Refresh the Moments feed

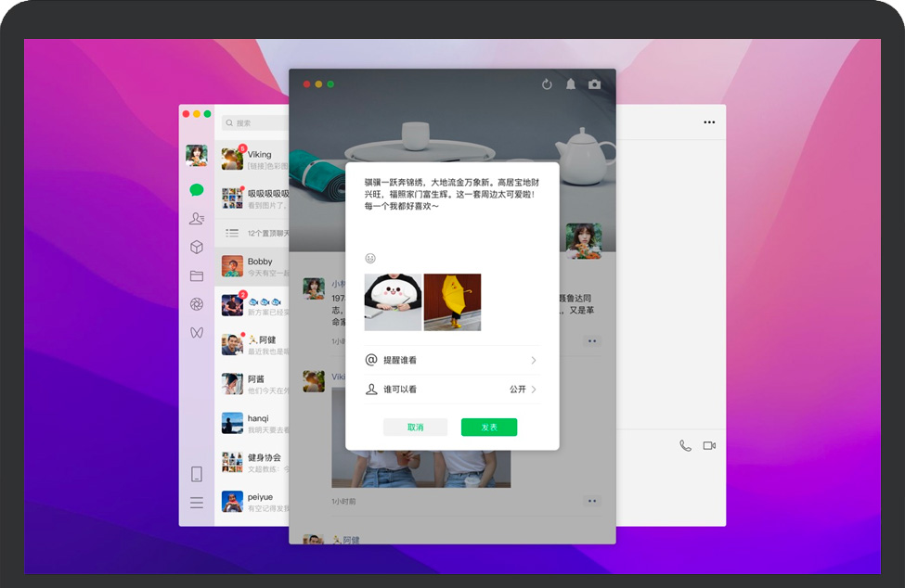(x=547, y=84)
